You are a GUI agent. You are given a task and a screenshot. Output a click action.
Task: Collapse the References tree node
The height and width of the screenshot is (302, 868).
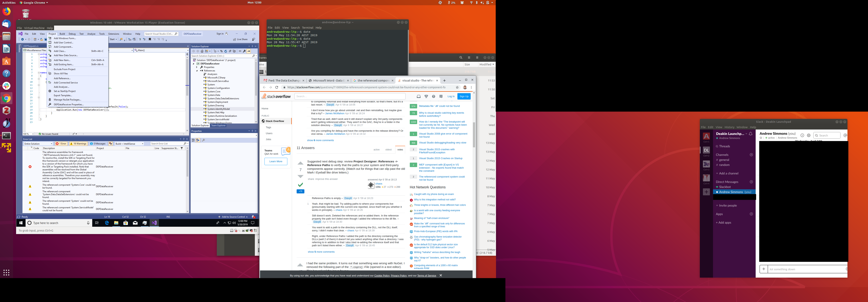(197, 71)
